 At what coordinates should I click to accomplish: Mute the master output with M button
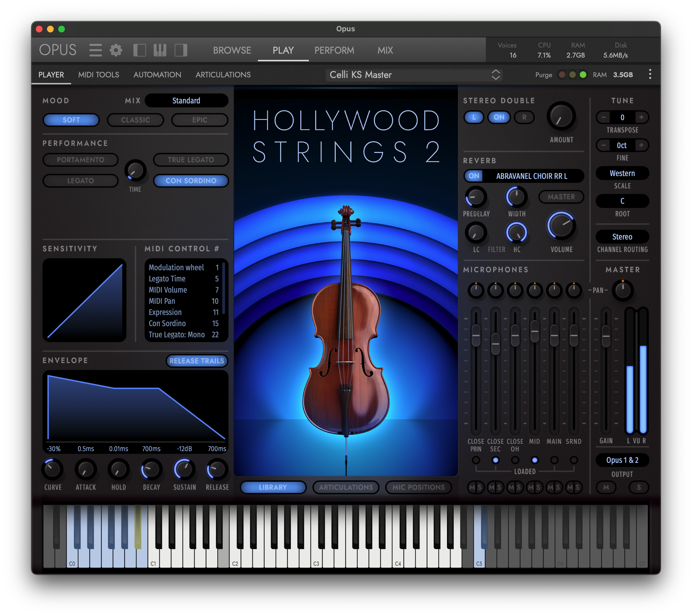click(x=606, y=487)
